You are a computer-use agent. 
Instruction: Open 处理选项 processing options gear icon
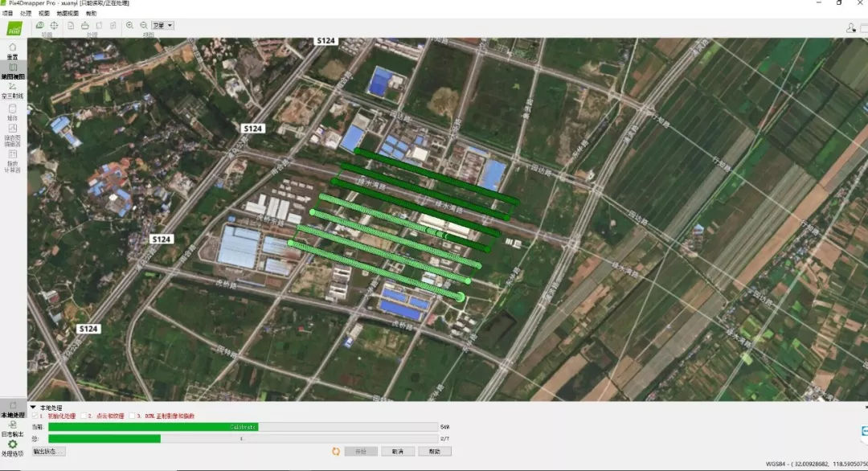[x=13, y=446]
